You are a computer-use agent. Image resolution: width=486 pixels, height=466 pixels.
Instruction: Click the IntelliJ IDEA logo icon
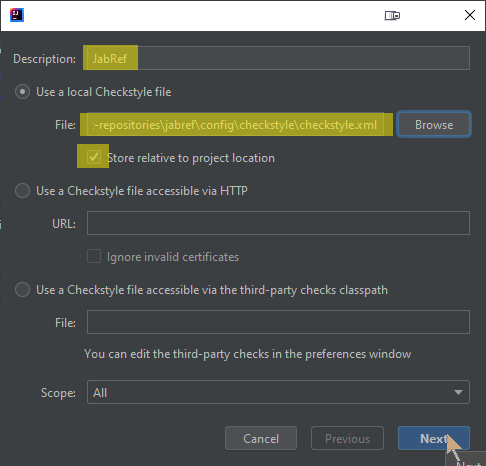point(17,15)
